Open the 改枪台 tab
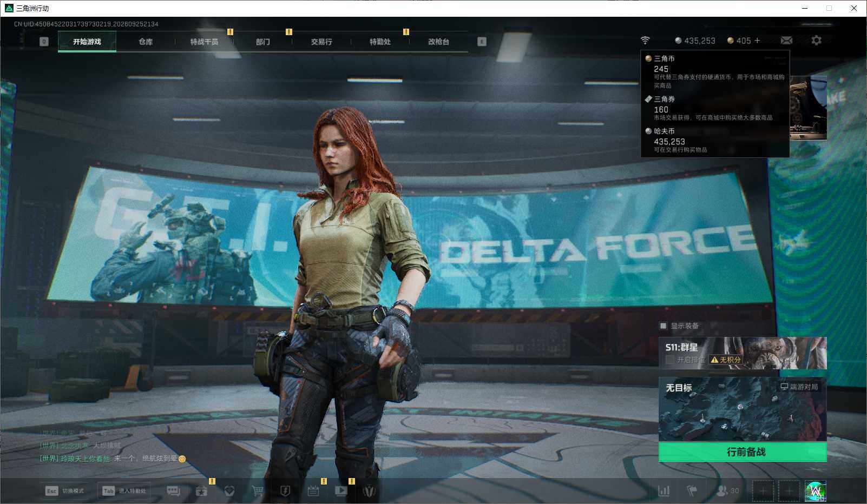Screen dimensions: 867x504 click(438, 42)
